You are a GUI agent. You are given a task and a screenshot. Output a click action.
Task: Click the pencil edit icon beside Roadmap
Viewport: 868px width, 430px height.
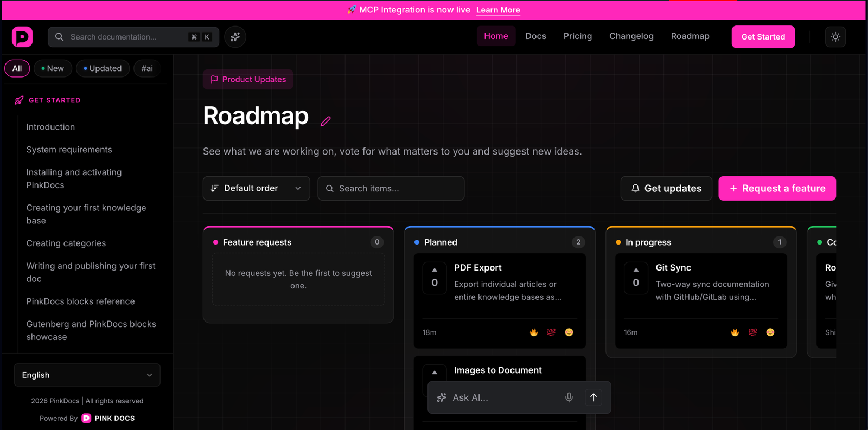[325, 121]
